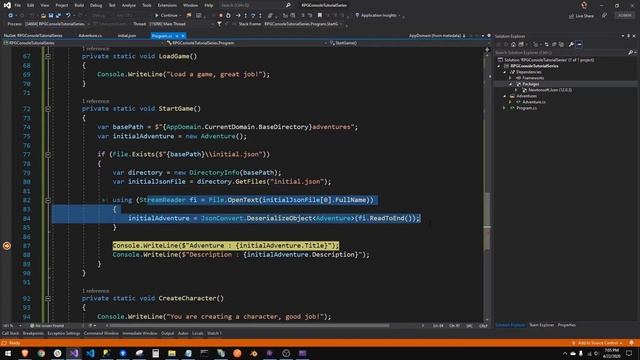The height and width of the screenshot is (360, 640).
Task: Click the File Explorer taskbar icon
Action: tap(172, 353)
